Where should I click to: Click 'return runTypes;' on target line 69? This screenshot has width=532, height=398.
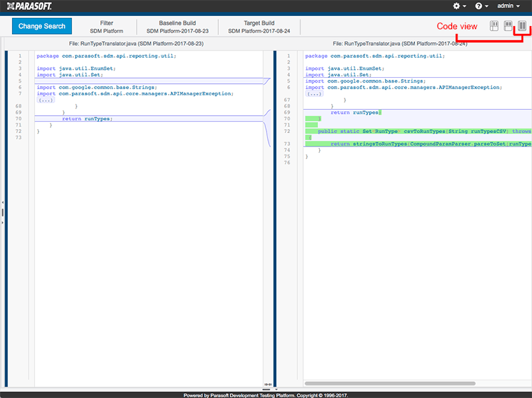pos(356,112)
